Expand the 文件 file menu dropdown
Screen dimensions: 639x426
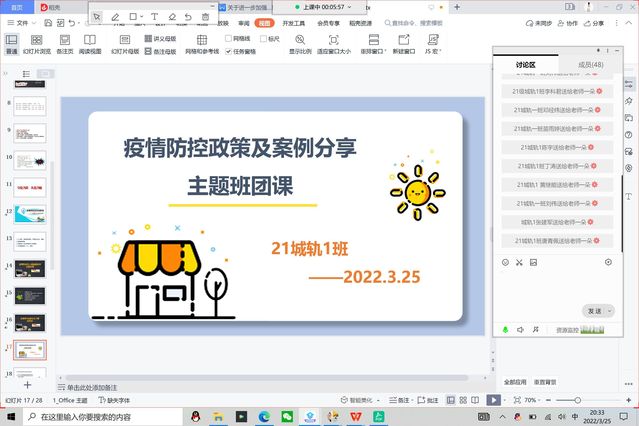(x=22, y=22)
